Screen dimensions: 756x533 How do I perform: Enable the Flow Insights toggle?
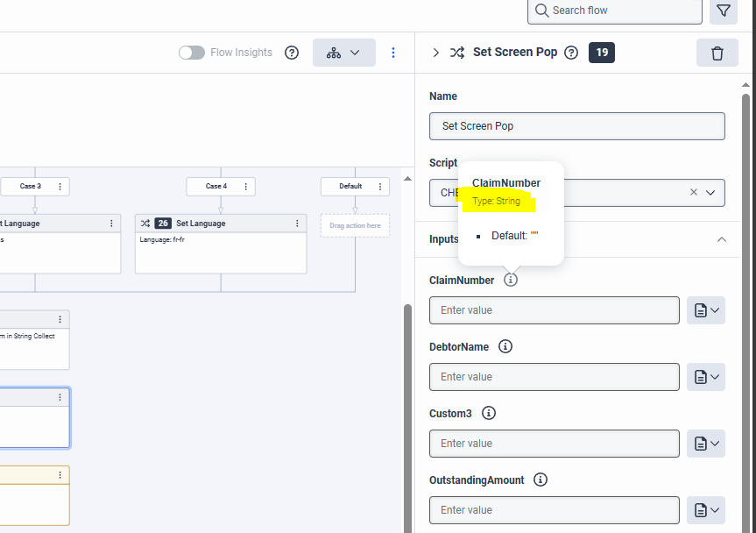192,53
